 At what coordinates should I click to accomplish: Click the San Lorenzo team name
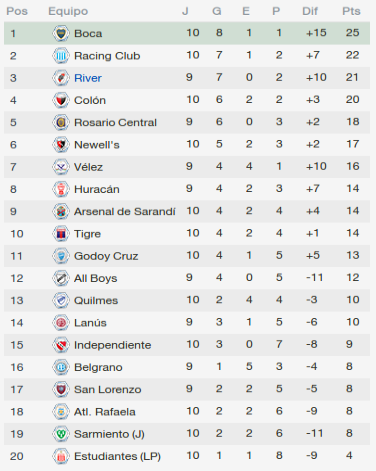(108, 389)
